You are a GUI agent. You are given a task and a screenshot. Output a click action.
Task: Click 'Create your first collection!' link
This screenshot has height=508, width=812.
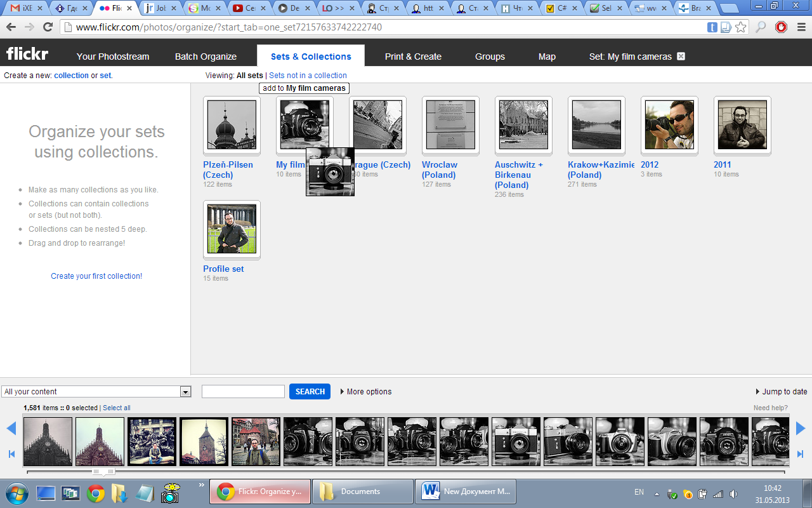click(96, 276)
